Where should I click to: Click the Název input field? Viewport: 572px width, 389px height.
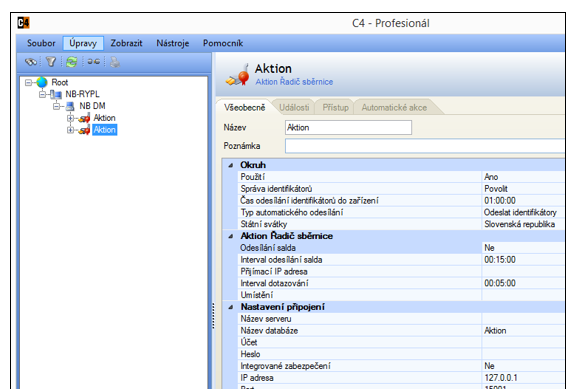(x=348, y=127)
